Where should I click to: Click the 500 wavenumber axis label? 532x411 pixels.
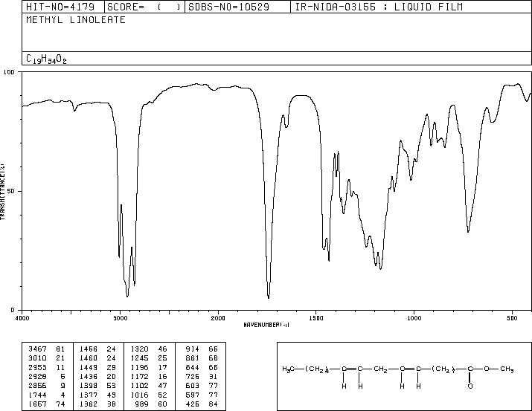pyautogui.click(x=513, y=318)
